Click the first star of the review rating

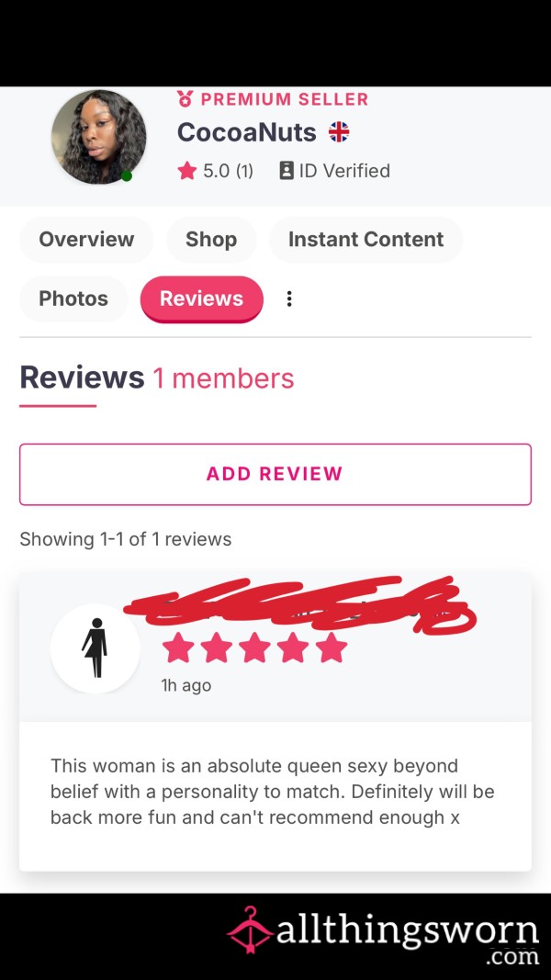(x=178, y=648)
